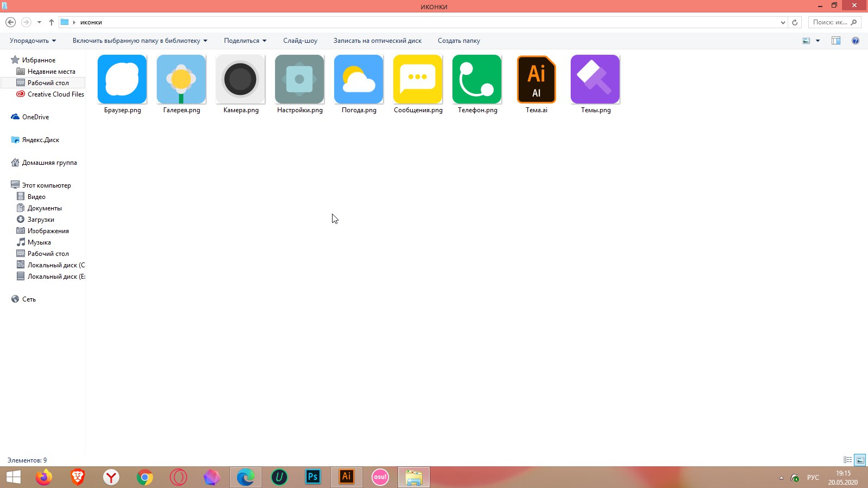Click the Forward navigation arrow
Image resolution: width=868 pixels, height=488 pixels.
tap(26, 22)
